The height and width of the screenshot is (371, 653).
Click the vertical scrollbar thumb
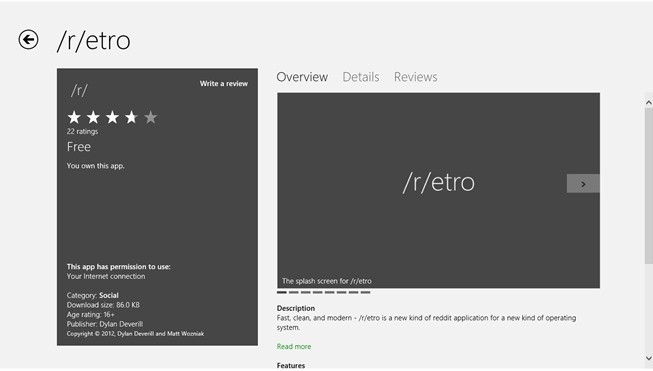point(648,186)
